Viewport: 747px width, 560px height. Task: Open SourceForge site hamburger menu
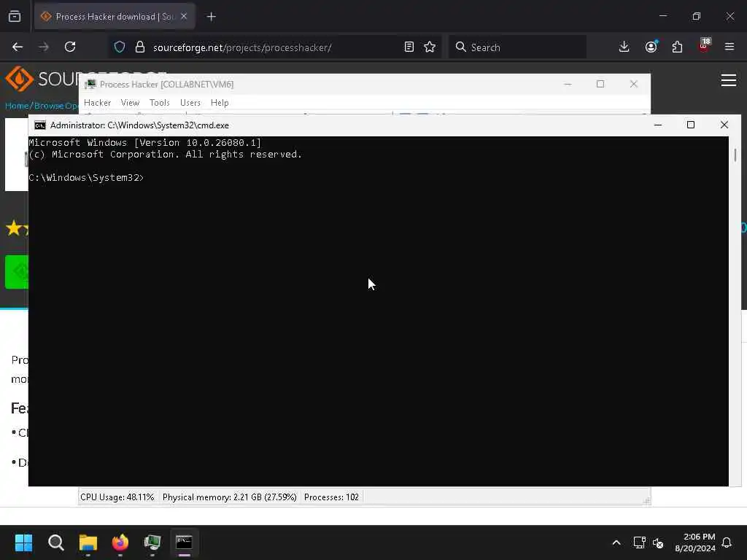(x=729, y=80)
